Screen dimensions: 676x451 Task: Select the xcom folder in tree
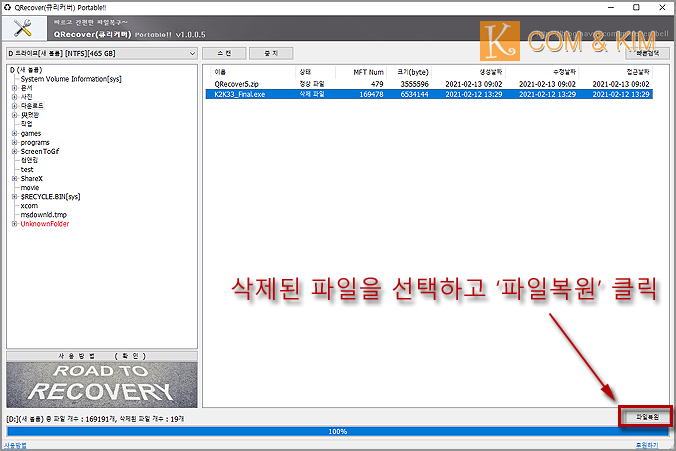29,206
